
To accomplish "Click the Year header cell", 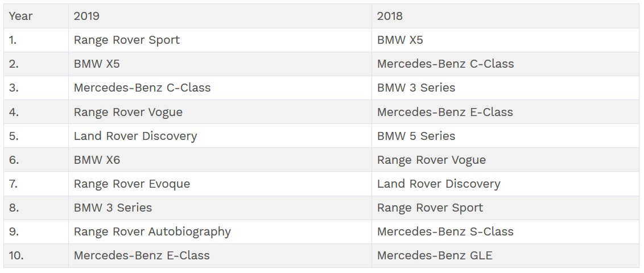I will click(x=21, y=16).
